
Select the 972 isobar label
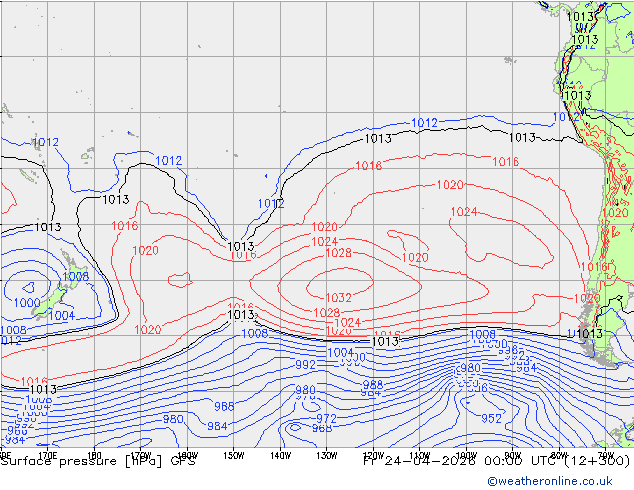click(x=326, y=418)
